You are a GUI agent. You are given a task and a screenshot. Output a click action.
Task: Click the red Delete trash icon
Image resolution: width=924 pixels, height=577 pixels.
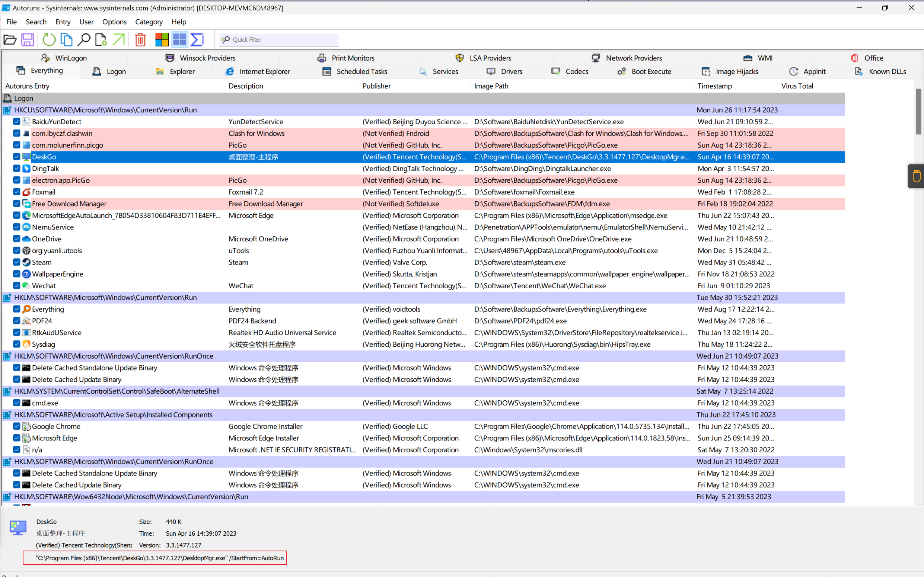[x=140, y=39]
